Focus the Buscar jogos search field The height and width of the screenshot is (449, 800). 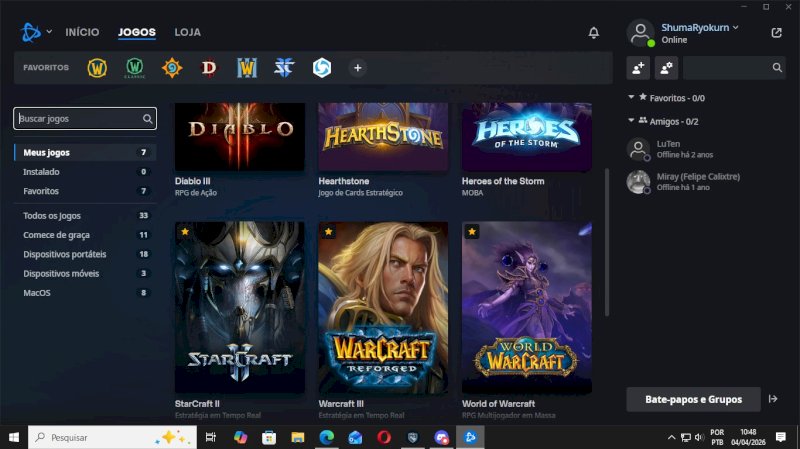point(85,118)
